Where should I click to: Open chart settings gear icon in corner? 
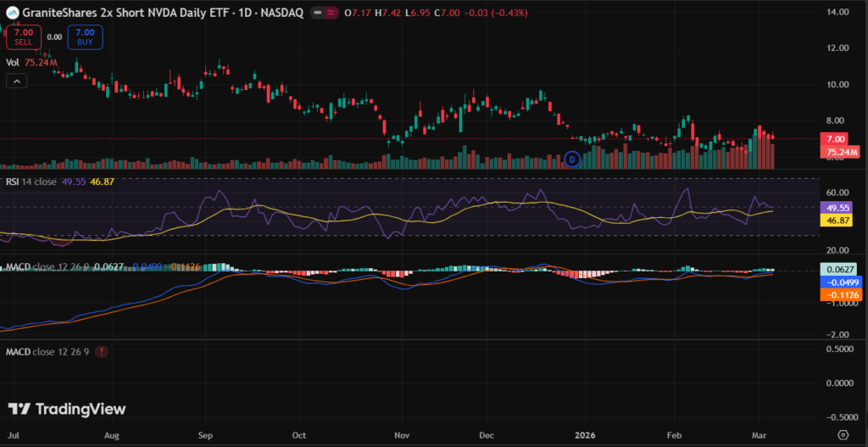pyautogui.click(x=843, y=433)
